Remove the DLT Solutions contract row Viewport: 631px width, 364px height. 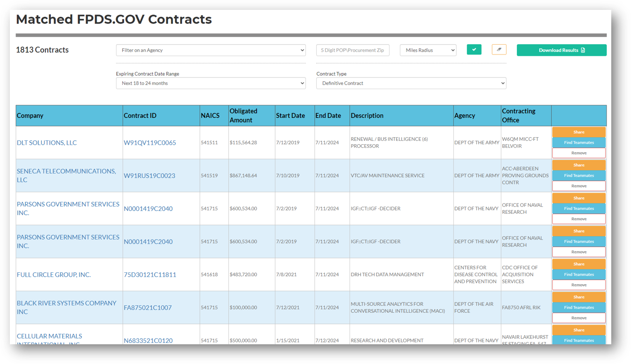point(579,153)
